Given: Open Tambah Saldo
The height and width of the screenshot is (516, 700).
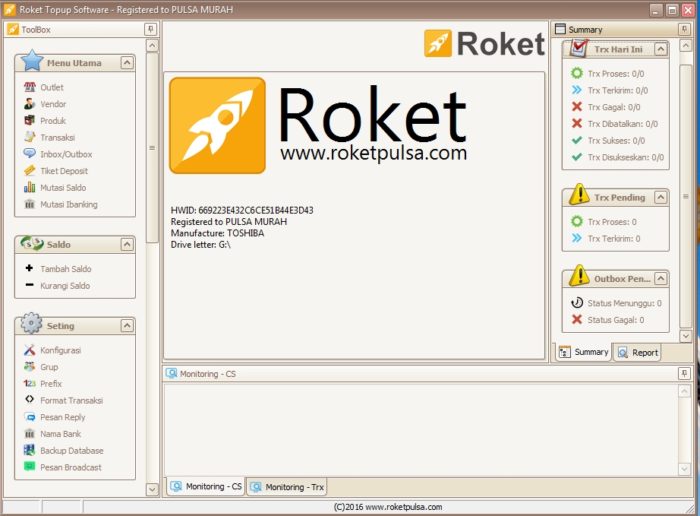Looking at the screenshot, I should tap(66, 269).
